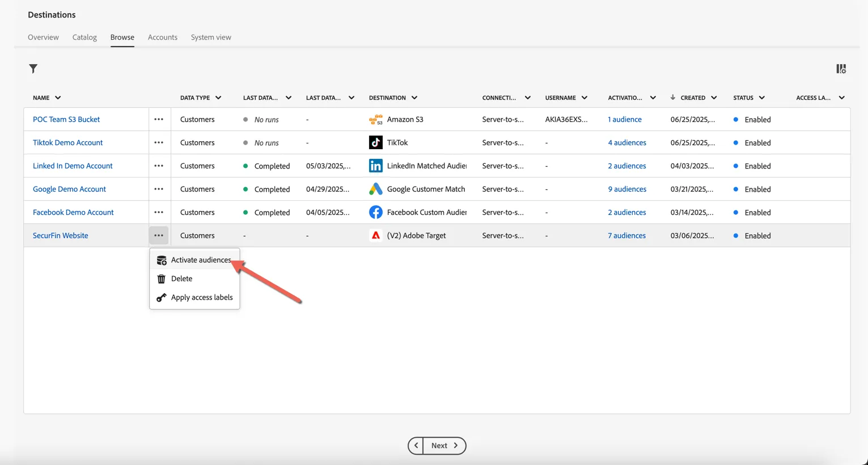This screenshot has height=465, width=868.
Task: View the 1 audience link
Action: point(625,120)
